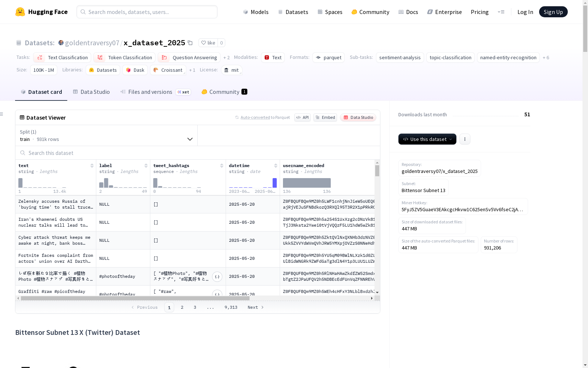Open Community in top navigation
The image size is (588, 368).
click(x=370, y=12)
